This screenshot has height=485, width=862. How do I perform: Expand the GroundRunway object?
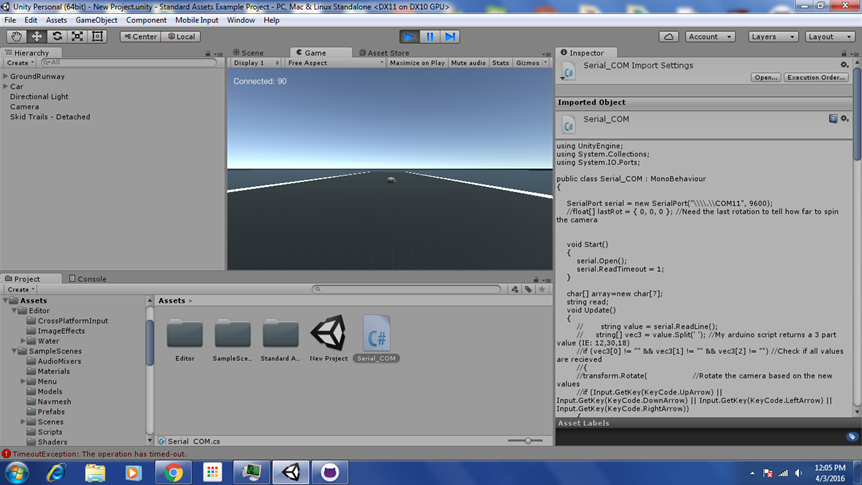(x=5, y=76)
